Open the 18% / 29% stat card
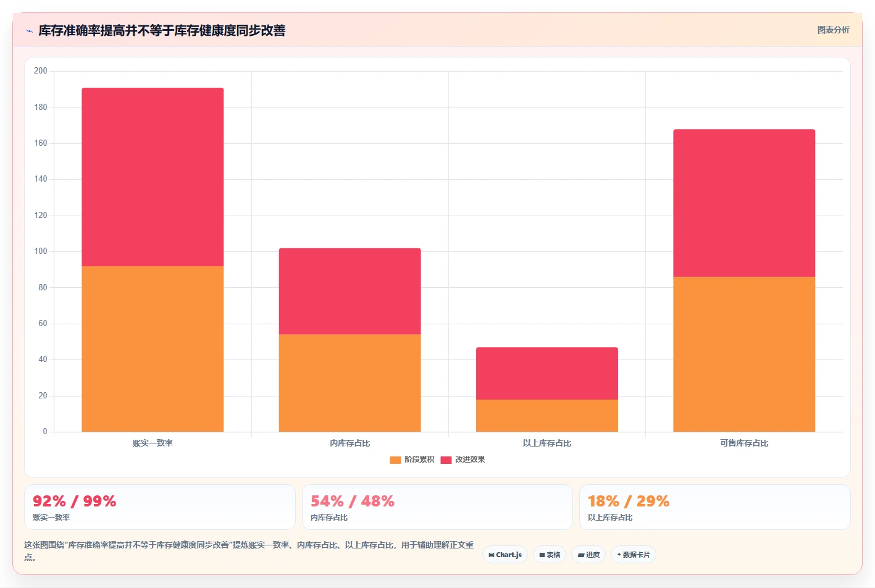This screenshot has height=588, width=875. (x=714, y=507)
